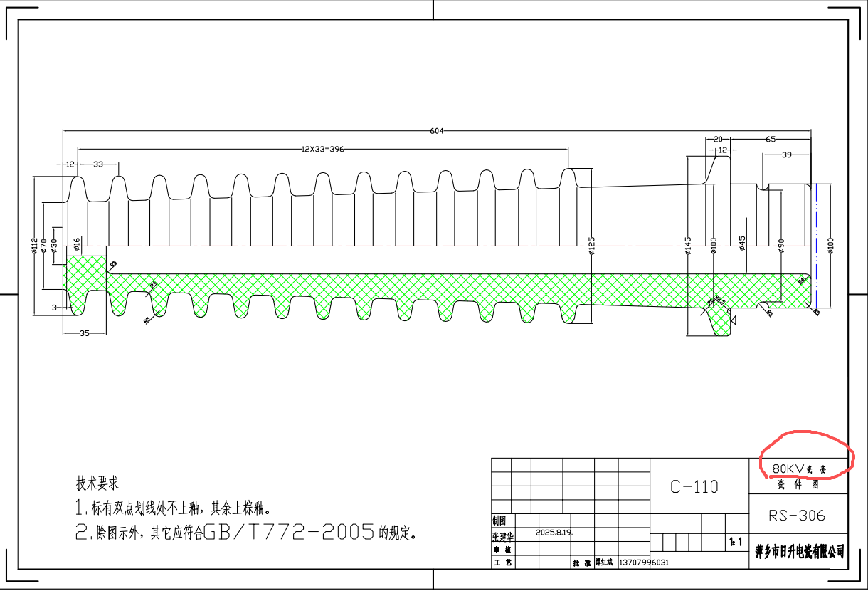Click the ø125 diameter dimension label

tap(592, 246)
